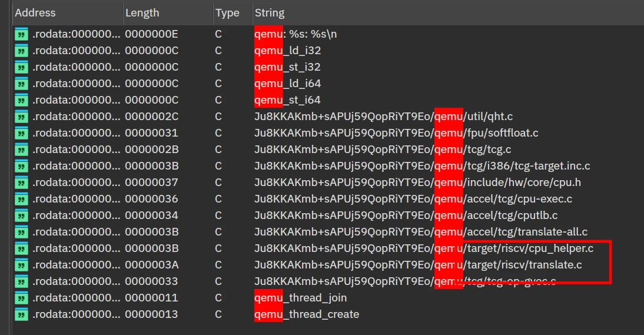This screenshot has width=644, height=335.
Task: Click string icon for qemu: %s: %s\n row
Action: pyautogui.click(x=21, y=34)
